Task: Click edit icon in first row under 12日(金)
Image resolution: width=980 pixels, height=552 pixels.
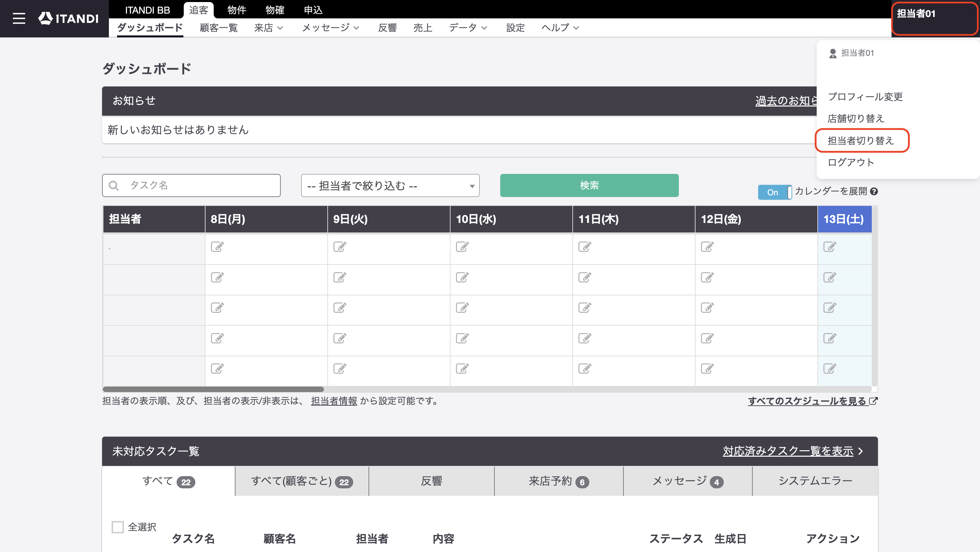Action: 707,246
